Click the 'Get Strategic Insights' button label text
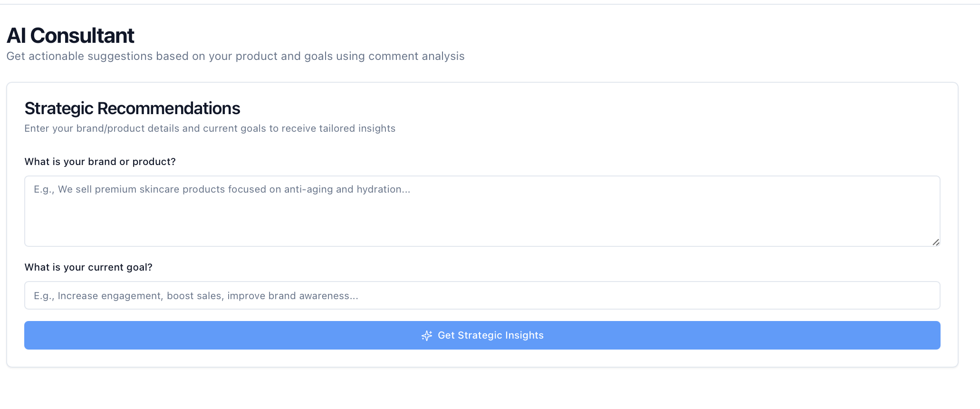This screenshot has height=409, width=980. click(x=490, y=335)
